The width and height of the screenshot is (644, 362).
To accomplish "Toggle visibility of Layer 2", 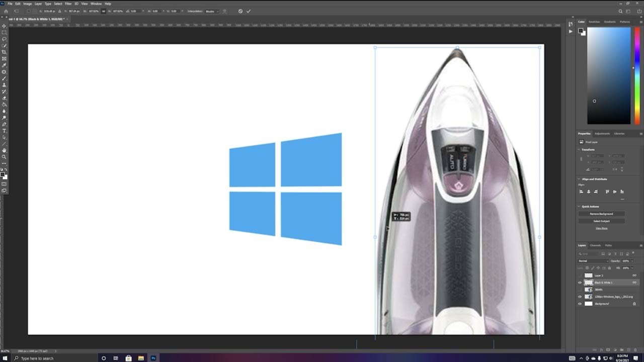I will 580,276.
